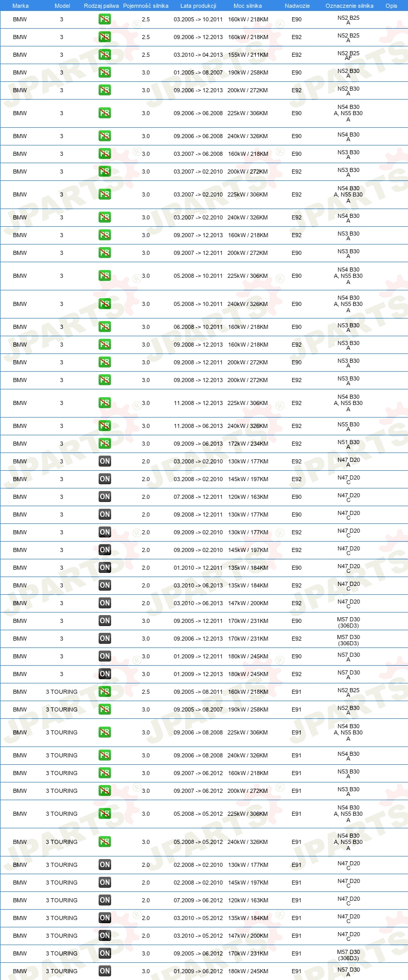Click the date cell 01.2010 -> 12.2011

pyautogui.click(x=198, y=568)
